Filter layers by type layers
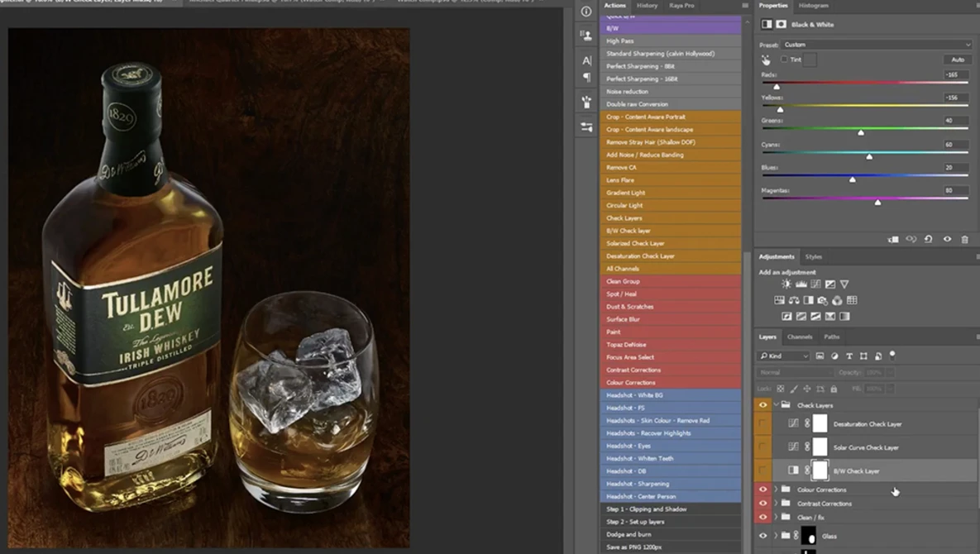 (849, 356)
